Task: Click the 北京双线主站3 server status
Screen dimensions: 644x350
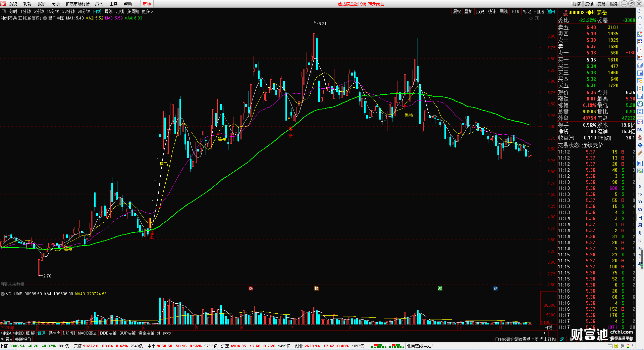Action: click(x=420, y=346)
